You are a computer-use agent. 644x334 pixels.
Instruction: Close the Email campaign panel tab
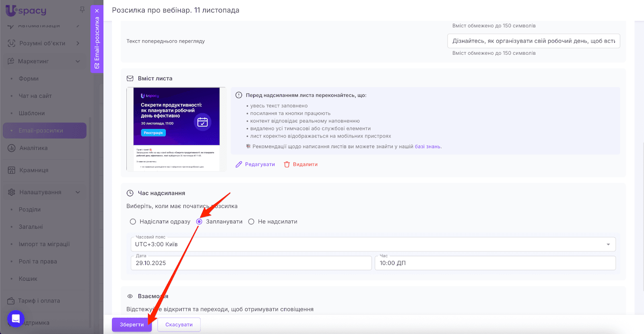pos(97,11)
